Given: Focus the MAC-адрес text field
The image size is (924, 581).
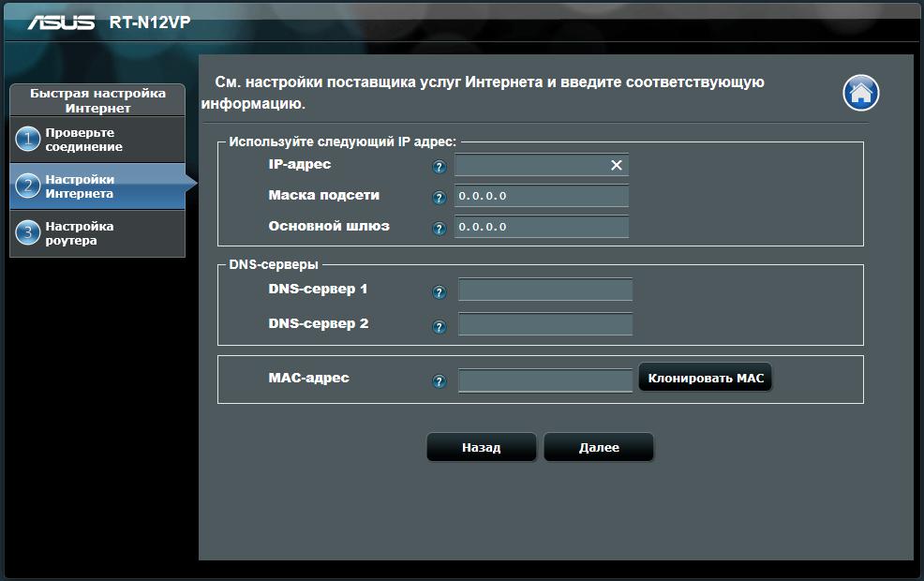Looking at the screenshot, I should pyautogui.click(x=544, y=380).
